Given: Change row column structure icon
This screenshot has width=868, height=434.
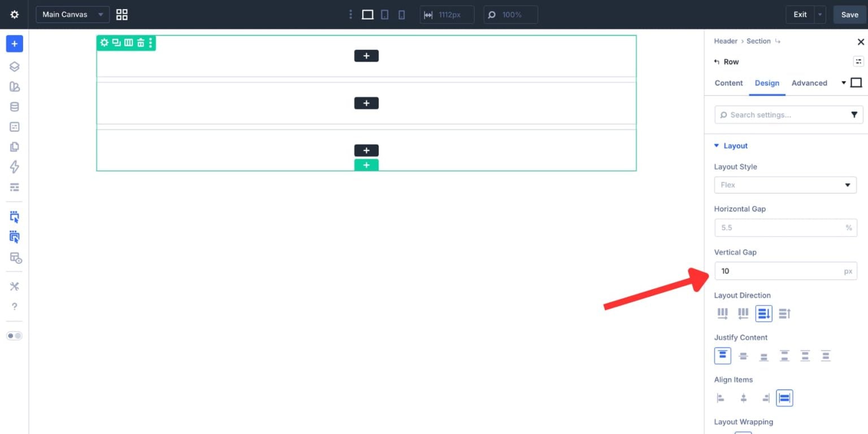Looking at the screenshot, I should [129, 42].
